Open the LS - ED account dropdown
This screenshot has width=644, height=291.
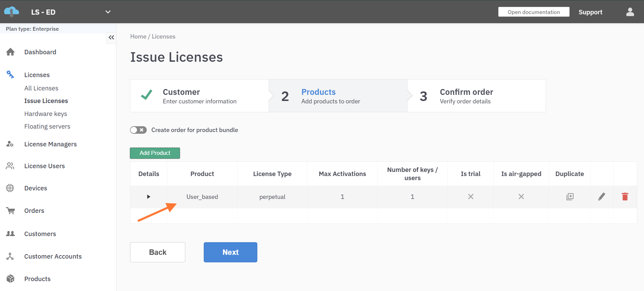click(108, 12)
